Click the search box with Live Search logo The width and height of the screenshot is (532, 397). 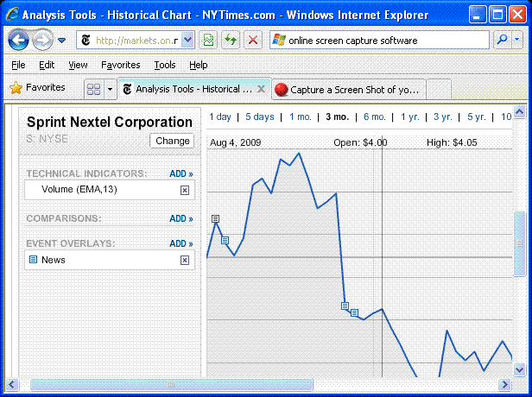point(379,41)
